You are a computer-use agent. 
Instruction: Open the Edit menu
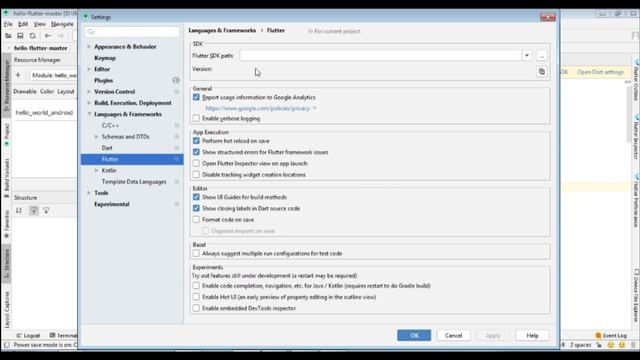click(x=23, y=24)
